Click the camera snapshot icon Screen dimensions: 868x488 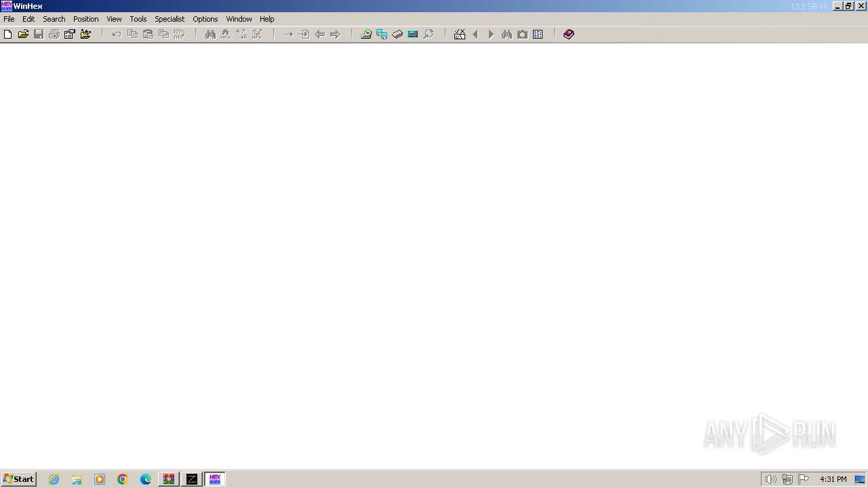click(522, 34)
